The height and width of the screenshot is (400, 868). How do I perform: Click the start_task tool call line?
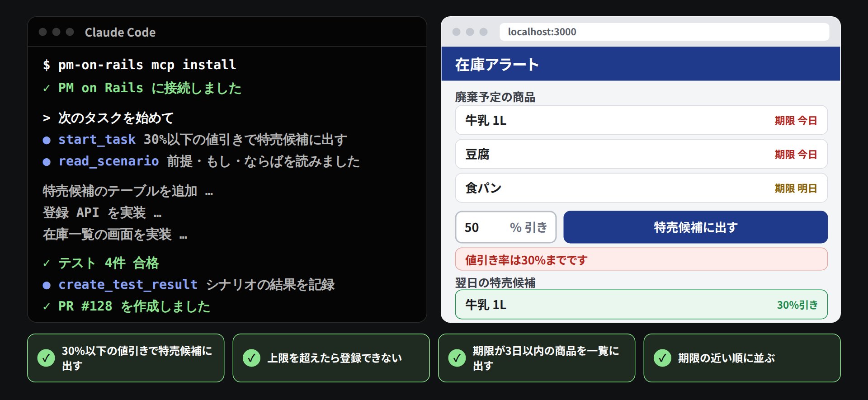pos(195,139)
